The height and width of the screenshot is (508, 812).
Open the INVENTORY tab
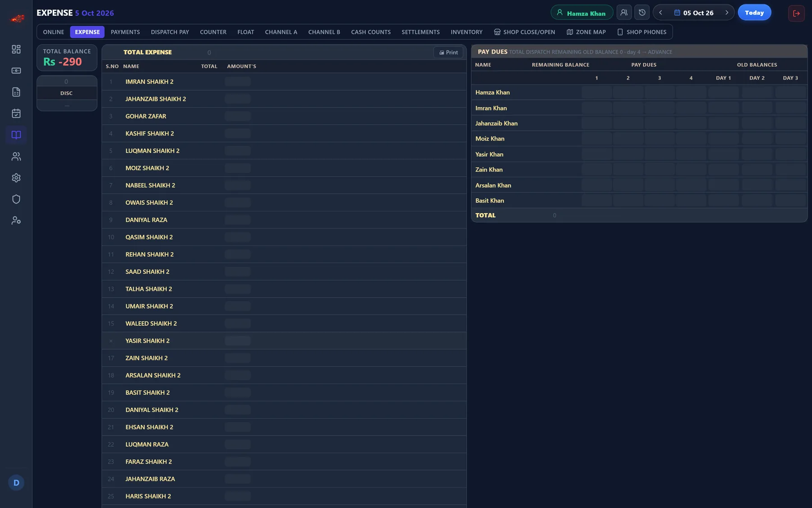tap(466, 32)
